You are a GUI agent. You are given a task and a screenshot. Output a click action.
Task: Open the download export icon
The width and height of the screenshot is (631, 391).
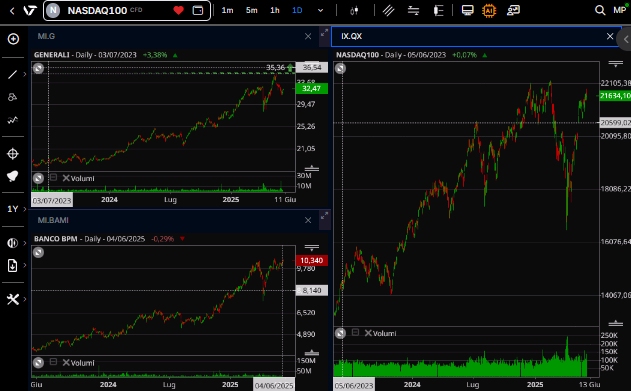coord(12,265)
